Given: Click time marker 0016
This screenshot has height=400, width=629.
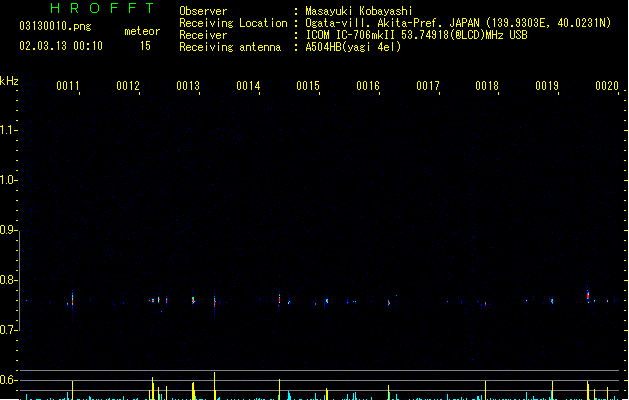Looking at the screenshot, I should click(368, 86).
